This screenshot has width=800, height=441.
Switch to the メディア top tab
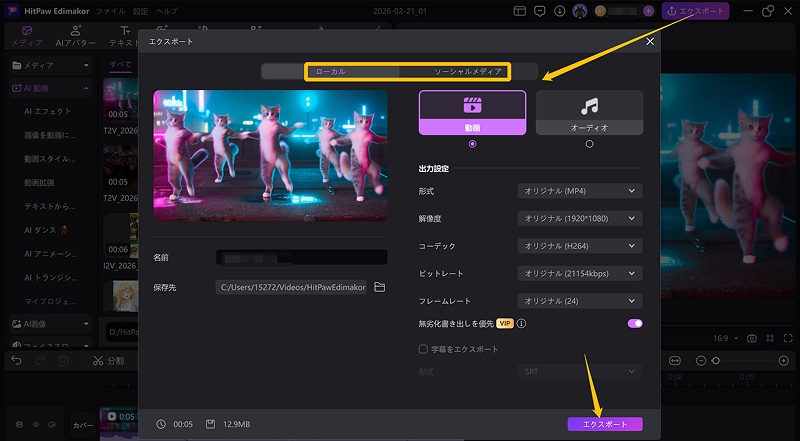[27, 37]
